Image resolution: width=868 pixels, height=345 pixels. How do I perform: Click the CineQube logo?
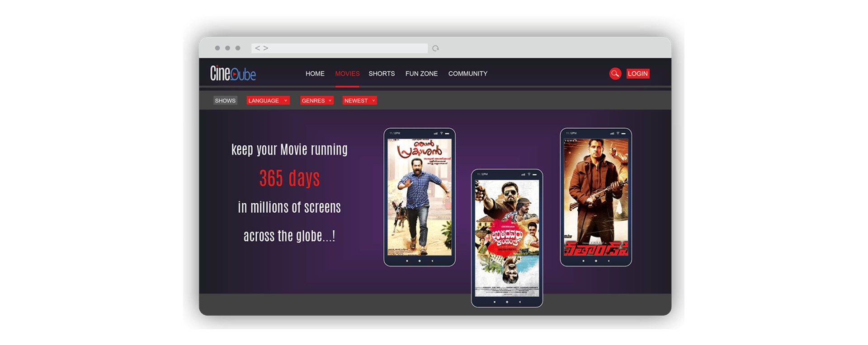(233, 73)
